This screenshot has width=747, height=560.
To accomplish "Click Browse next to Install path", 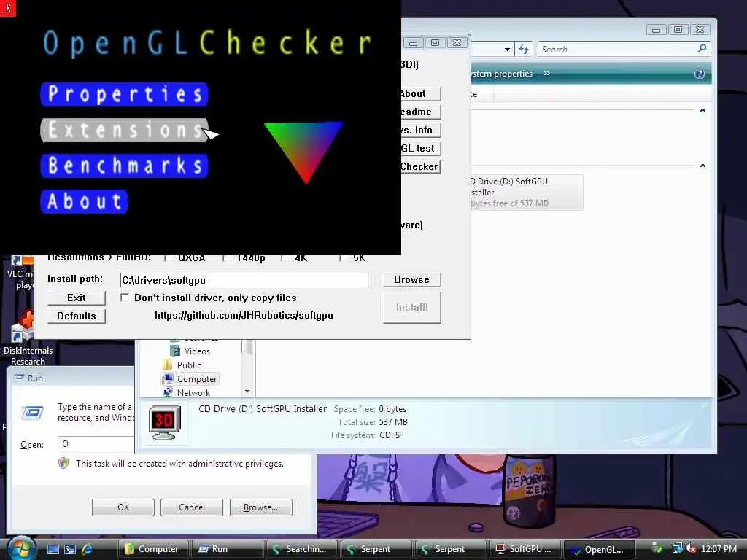I will [411, 279].
